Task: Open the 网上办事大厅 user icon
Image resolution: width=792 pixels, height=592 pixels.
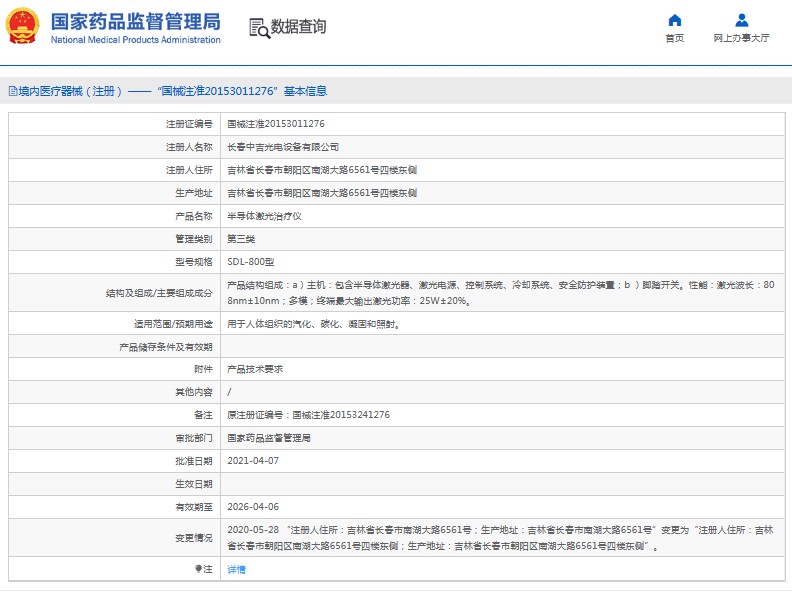Action: click(741, 21)
